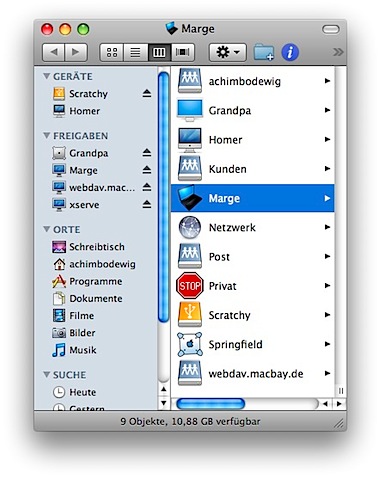Switch to icon view
380x478 pixels.
[112, 52]
